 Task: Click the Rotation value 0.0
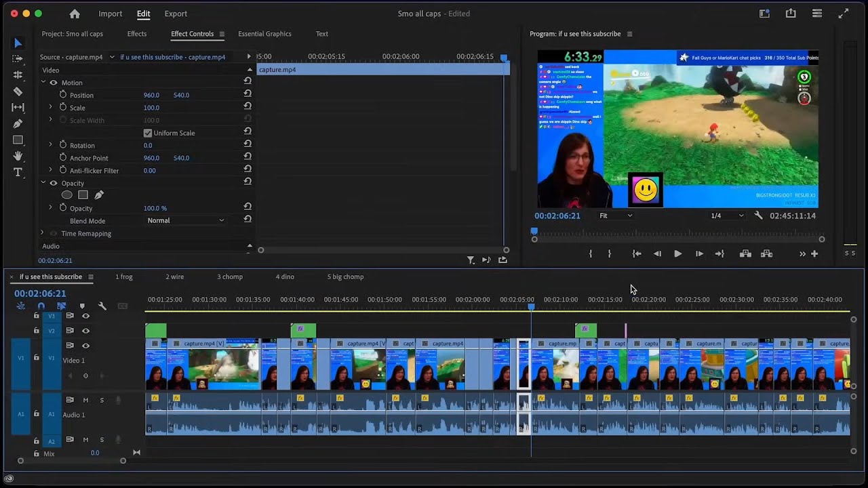[148, 145]
